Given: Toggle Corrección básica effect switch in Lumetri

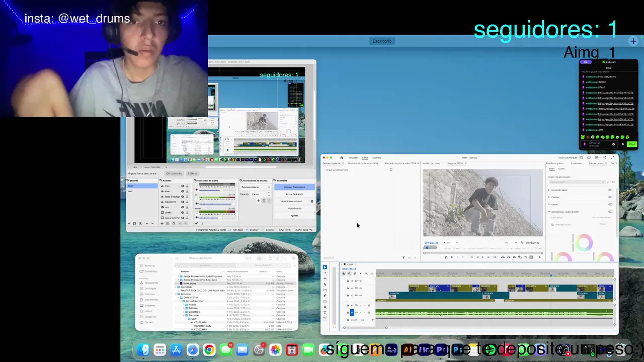Looking at the screenshot, I should tap(610, 190).
